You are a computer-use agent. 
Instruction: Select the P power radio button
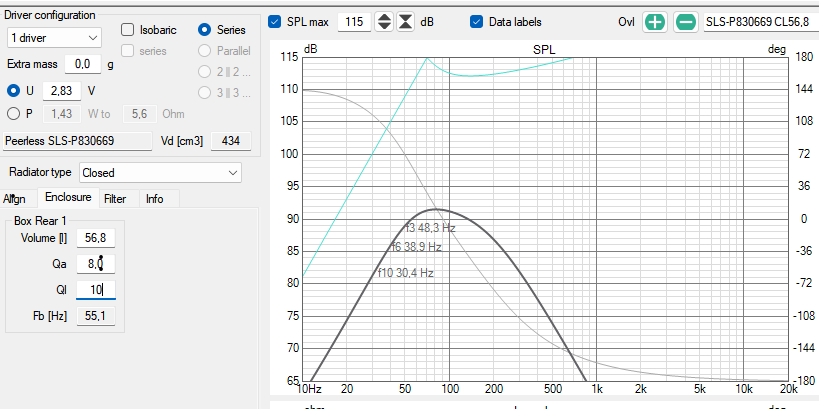(x=14, y=113)
